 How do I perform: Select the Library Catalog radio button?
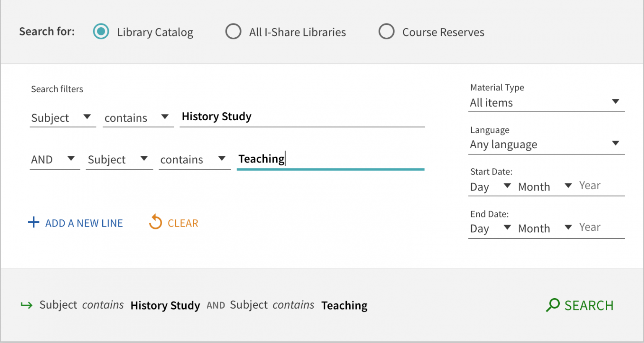(x=101, y=32)
